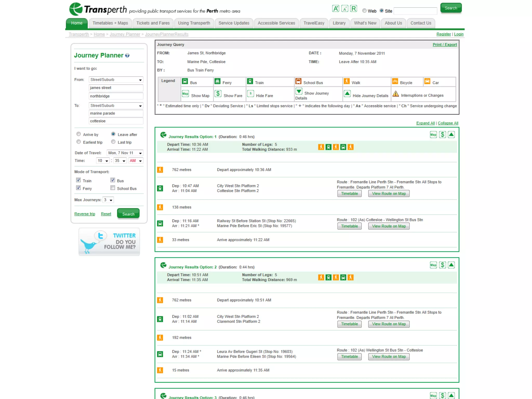Screen dimensions: 532x399
Task: Show map for Journey Option 3
Action: (433, 395)
